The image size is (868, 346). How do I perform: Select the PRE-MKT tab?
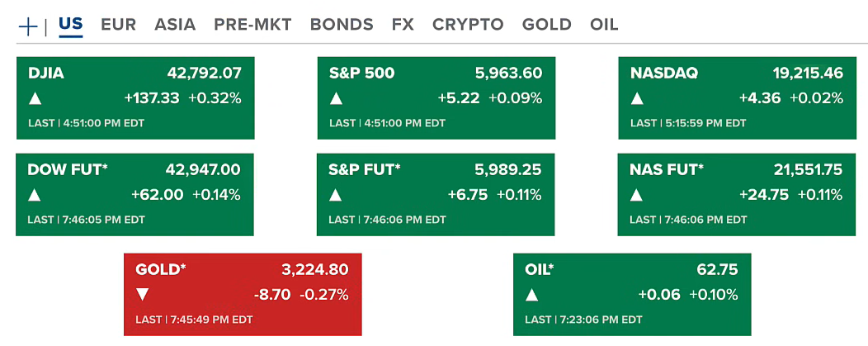(252, 25)
